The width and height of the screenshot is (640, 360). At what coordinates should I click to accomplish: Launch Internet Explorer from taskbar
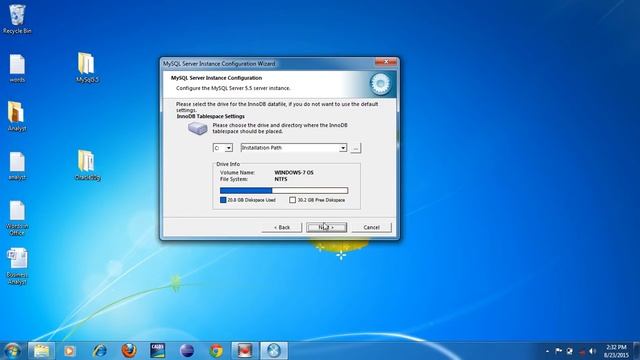click(x=99, y=351)
